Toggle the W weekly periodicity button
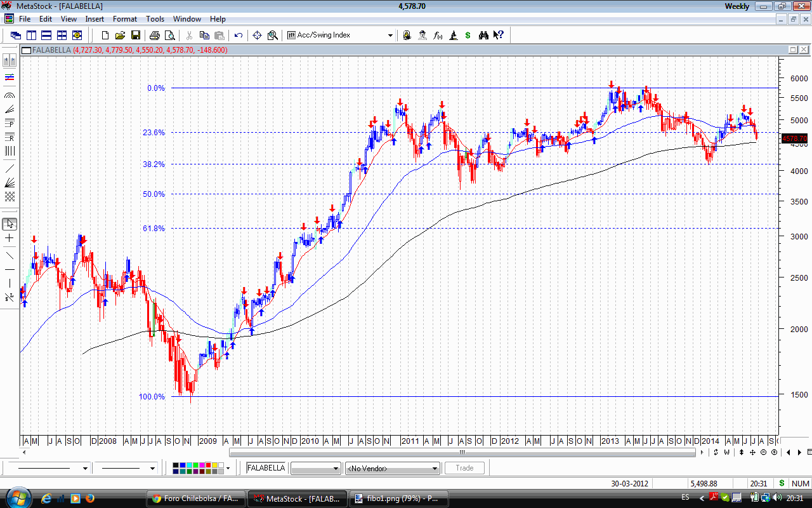 tap(726, 452)
